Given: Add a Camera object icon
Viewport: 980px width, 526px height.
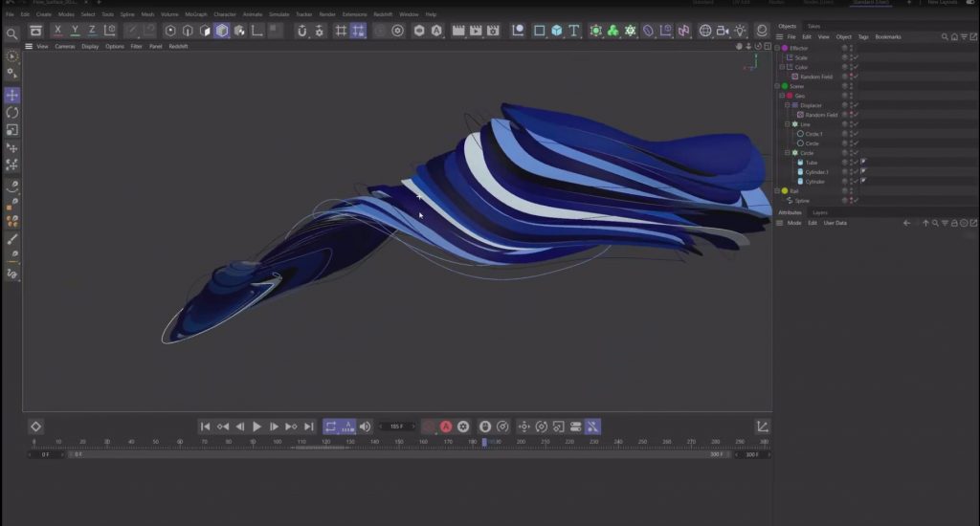Looking at the screenshot, I should click(x=723, y=31).
